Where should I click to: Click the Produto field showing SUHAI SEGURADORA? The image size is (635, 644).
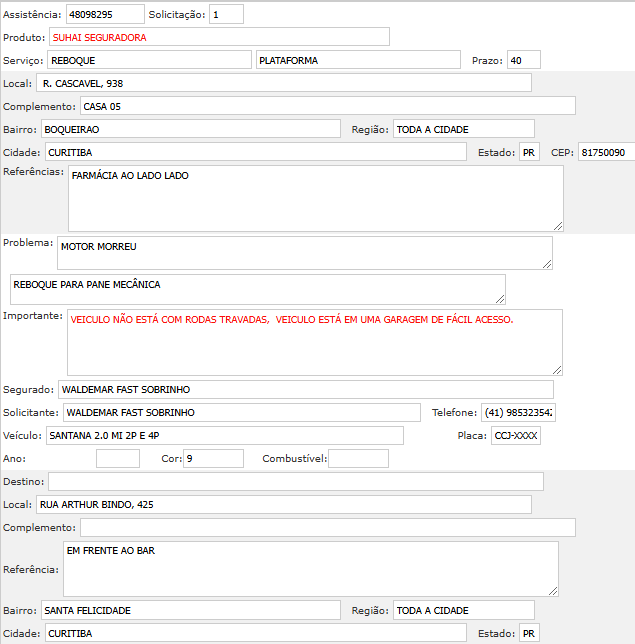(219, 37)
